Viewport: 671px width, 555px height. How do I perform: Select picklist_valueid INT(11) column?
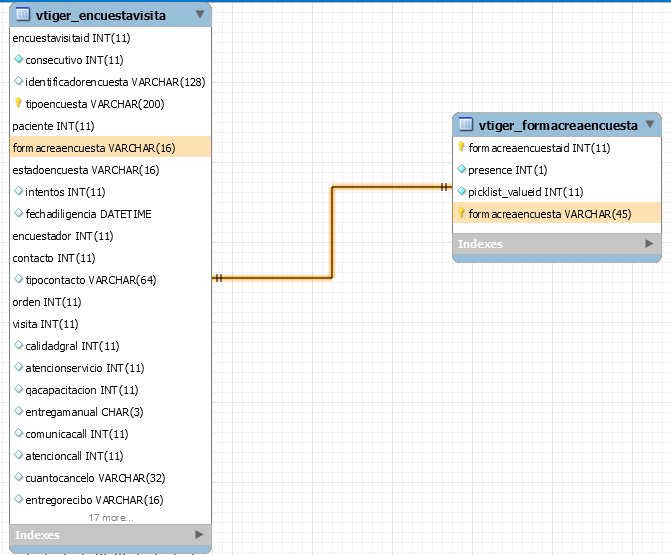point(557,192)
